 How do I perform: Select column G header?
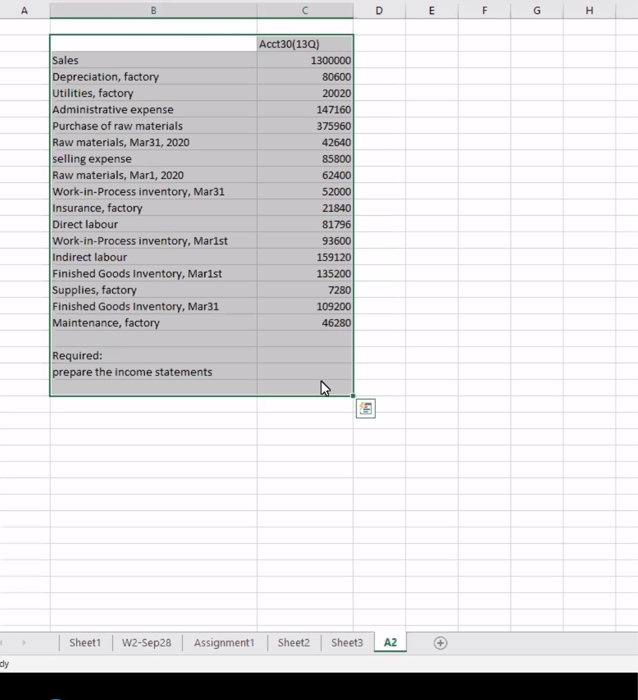click(x=537, y=10)
